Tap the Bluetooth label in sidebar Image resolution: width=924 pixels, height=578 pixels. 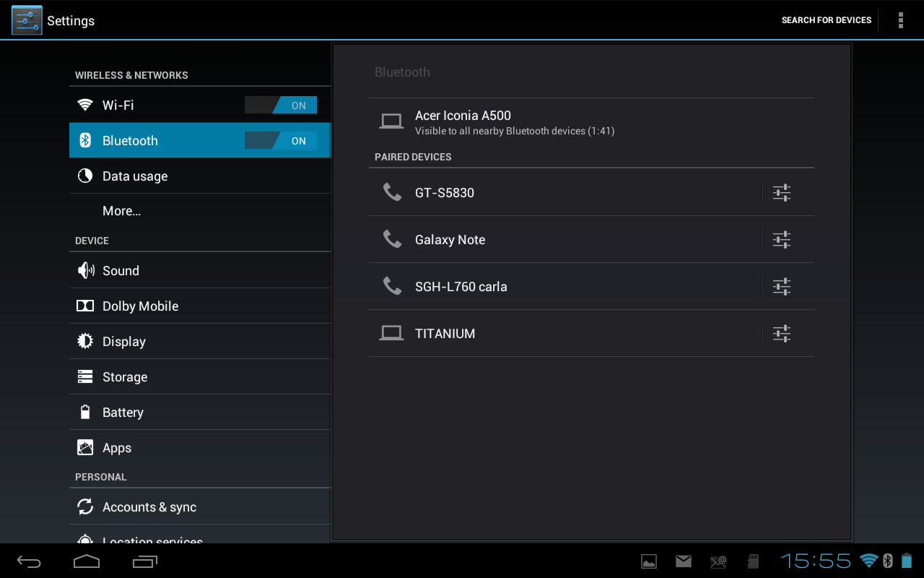(130, 140)
